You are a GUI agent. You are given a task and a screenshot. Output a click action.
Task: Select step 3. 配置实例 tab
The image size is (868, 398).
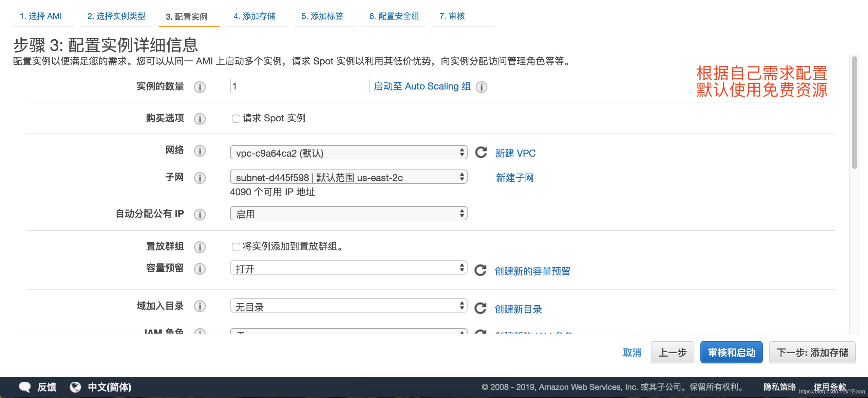coord(186,17)
